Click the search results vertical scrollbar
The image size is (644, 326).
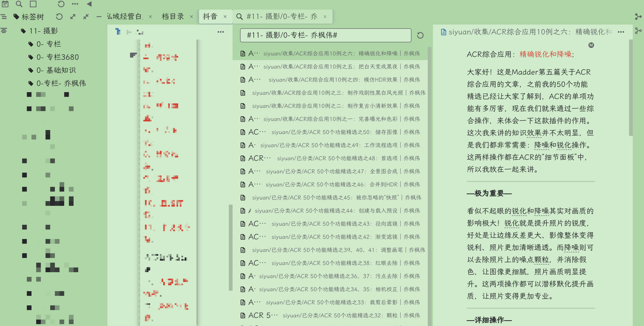(x=429, y=175)
